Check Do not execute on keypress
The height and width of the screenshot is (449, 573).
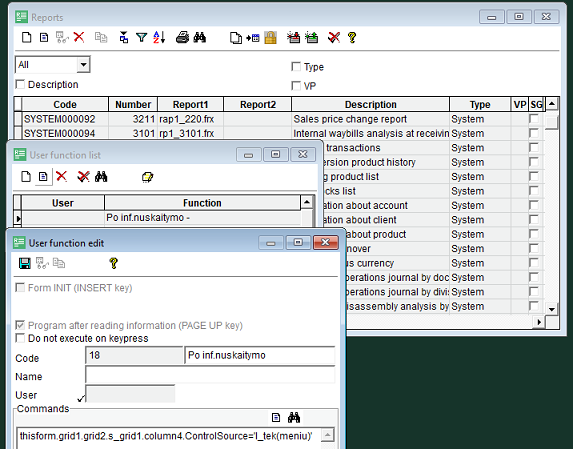coord(20,338)
